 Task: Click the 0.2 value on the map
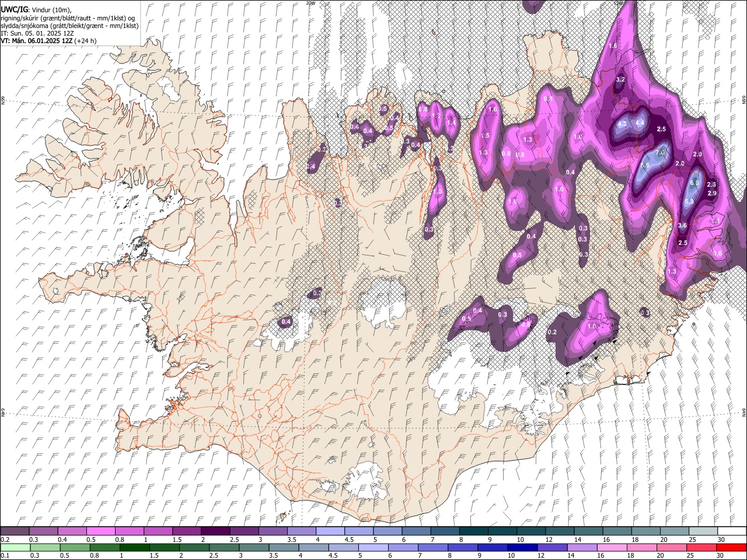553,332
